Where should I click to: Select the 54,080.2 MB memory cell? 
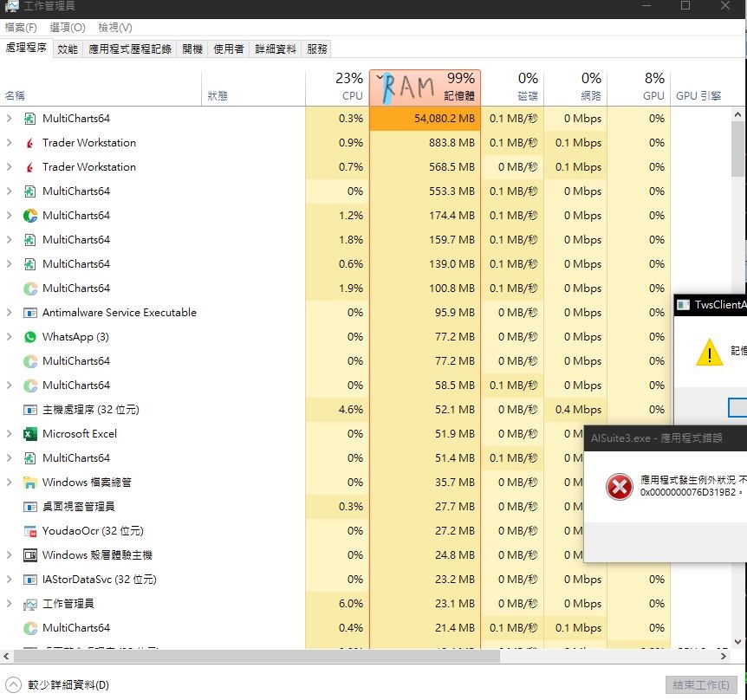pyautogui.click(x=425, y=119)
